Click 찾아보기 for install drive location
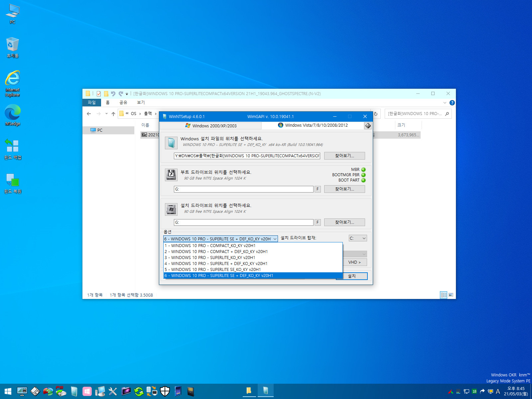 [x=344, y=222]
